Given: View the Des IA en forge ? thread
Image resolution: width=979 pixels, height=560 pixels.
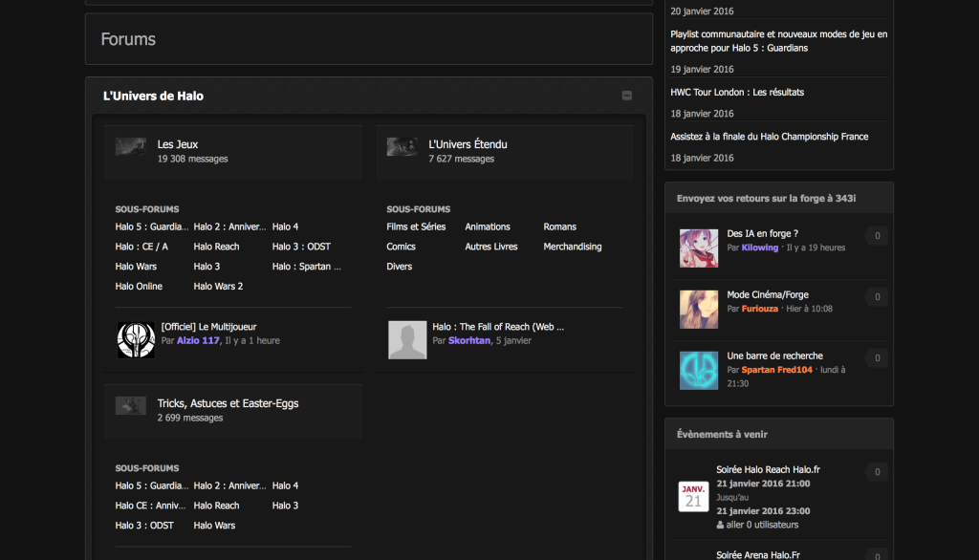Looking at the screenshot, I should click(762, 233).
